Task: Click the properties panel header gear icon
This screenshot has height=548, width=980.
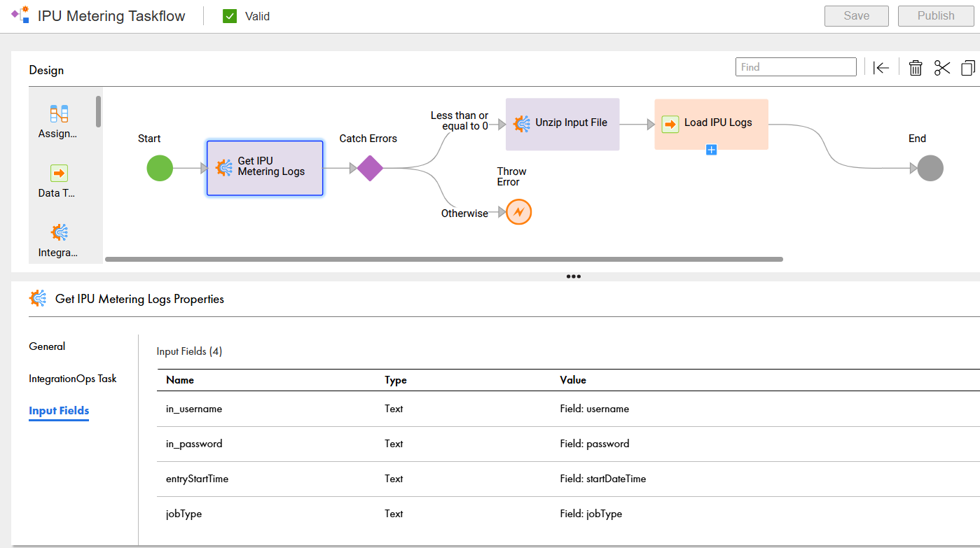Action: [38, 299]
